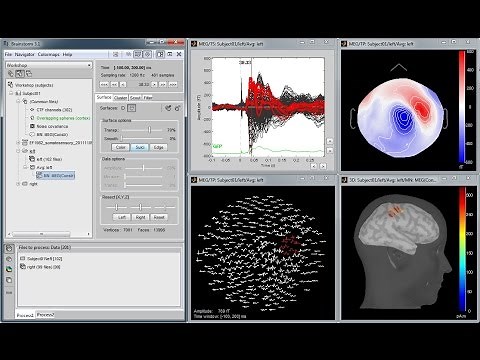The height and width of the screenshot is (360, 480).
Task: Expand the somatosensory raw file node
Action: point(18,143)
